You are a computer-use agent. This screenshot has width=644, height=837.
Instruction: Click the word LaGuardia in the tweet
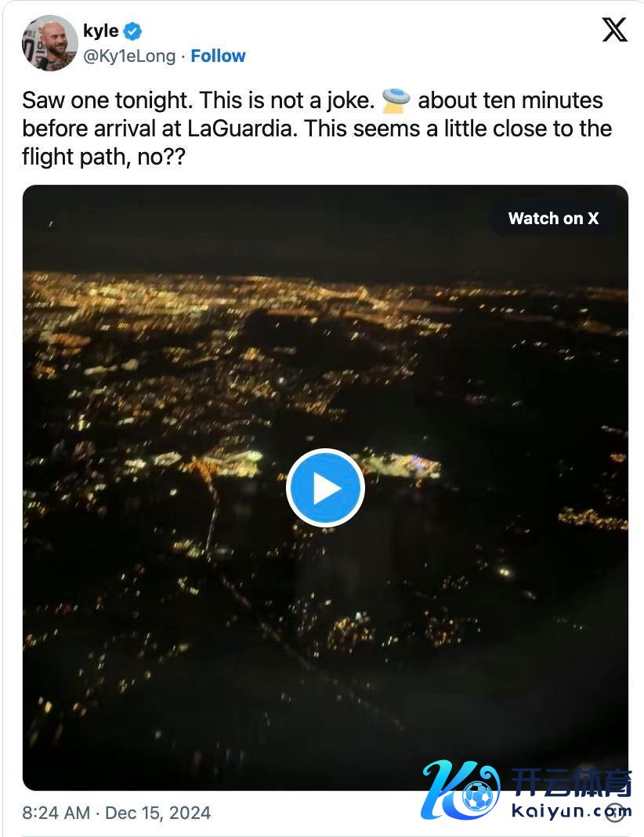[x=240, y=129]
